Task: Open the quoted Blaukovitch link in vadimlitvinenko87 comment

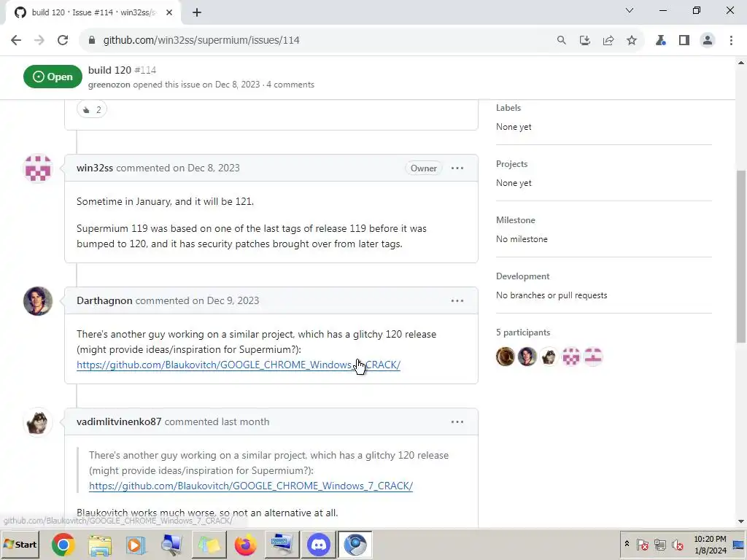Action: click(x=251, y=486)
